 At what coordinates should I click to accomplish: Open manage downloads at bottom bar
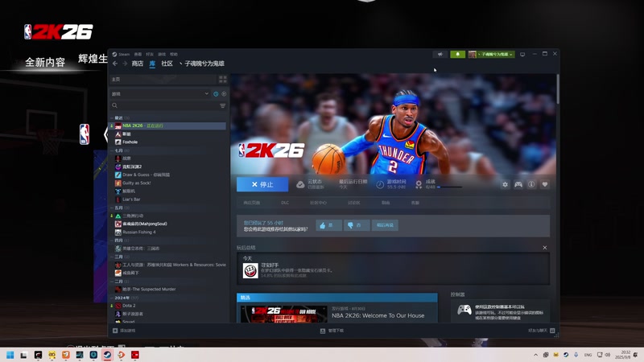click(332, 331)
